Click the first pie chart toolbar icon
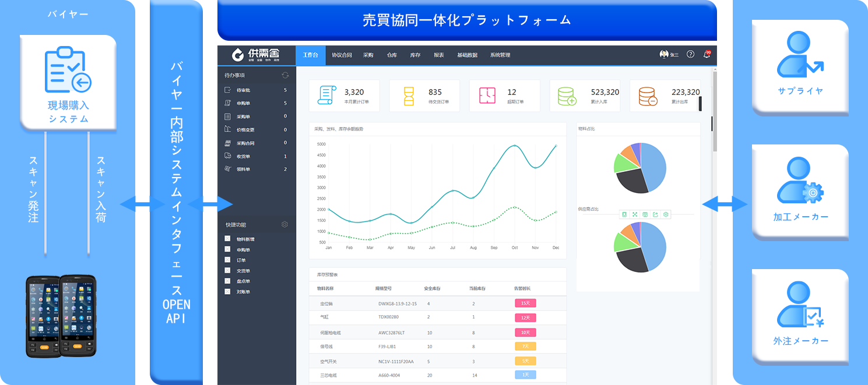This screenshot has height=385, width=868. tap(624, 214)
